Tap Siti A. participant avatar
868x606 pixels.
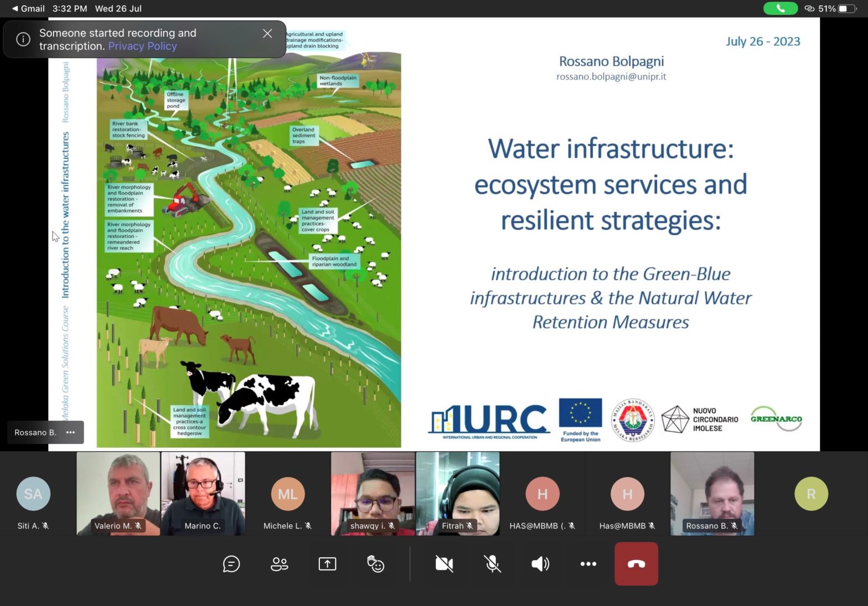click(x=33, y=494)
